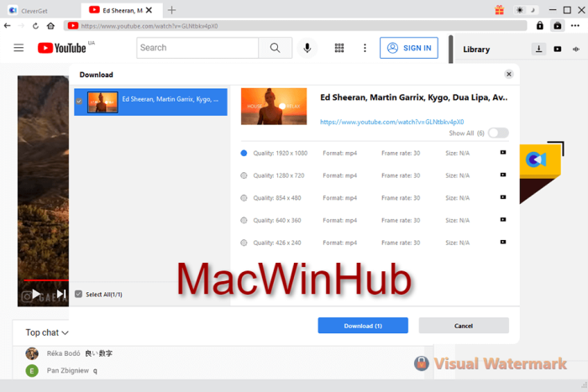This screenshot has height=392, width=588.
Task: Open YouTube settings vertical dots
Action: [x=365, y=48]
